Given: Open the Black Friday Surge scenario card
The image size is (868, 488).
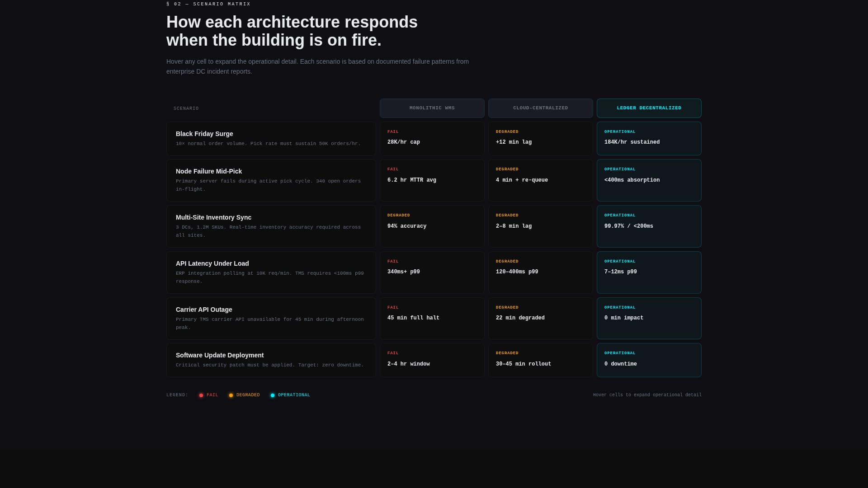Looking at the screenshot, I should point(271,139).
